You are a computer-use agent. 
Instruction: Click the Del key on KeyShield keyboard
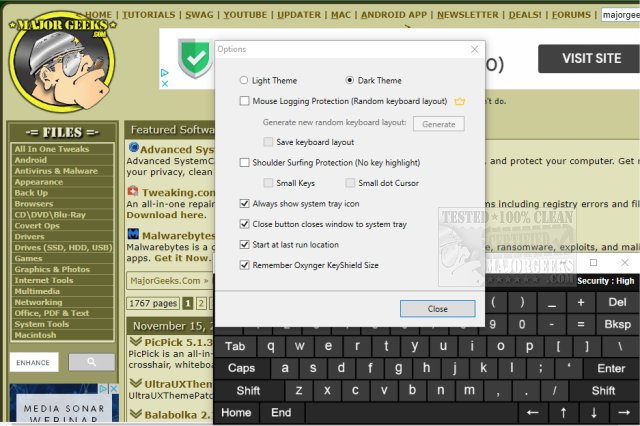(617, 302)
